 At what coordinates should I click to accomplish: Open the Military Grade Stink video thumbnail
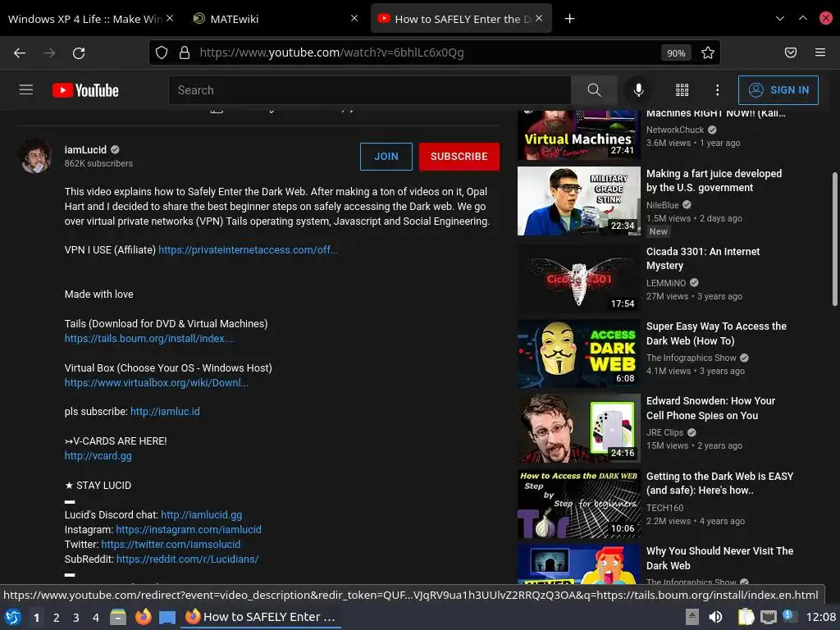tap(578, 201)
